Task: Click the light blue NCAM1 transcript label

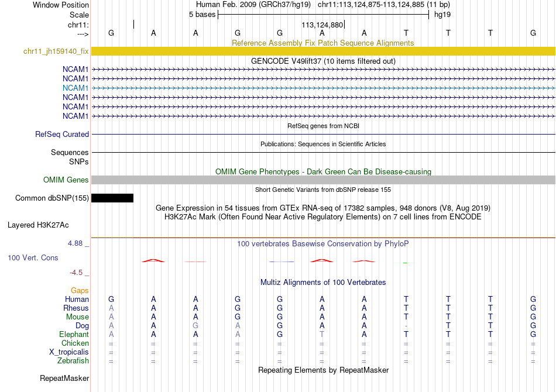Action: tap(75, 88)
